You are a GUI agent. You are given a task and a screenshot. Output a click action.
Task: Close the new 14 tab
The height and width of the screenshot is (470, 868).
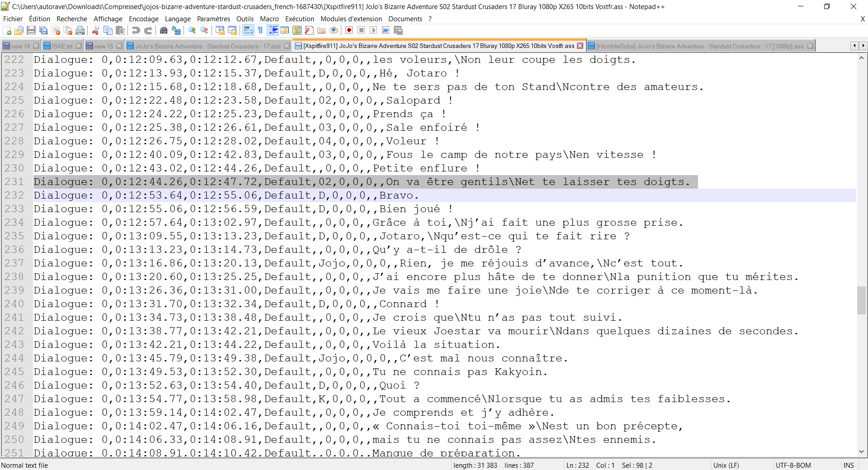[x=36, y=46]
